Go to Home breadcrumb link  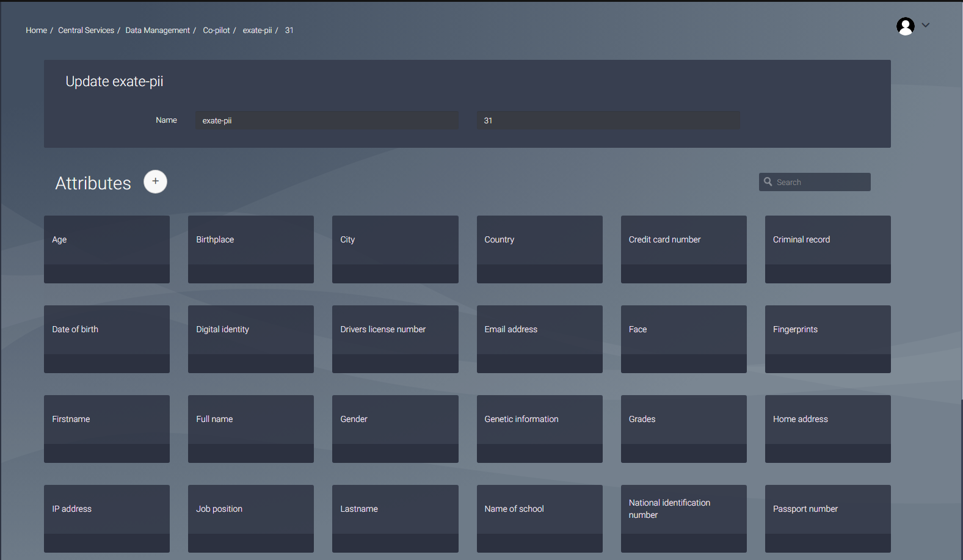pyautogui.click(x=36, y=31)
